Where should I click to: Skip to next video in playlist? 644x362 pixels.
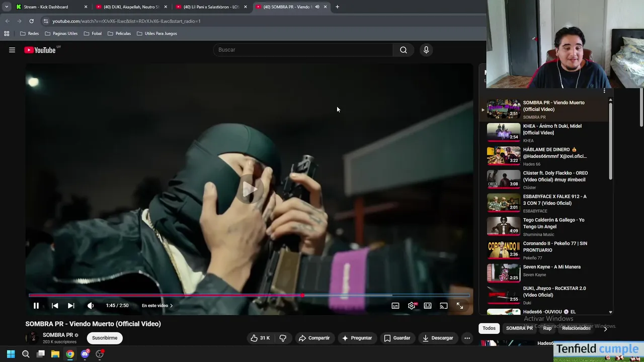[x=71, y=306]
